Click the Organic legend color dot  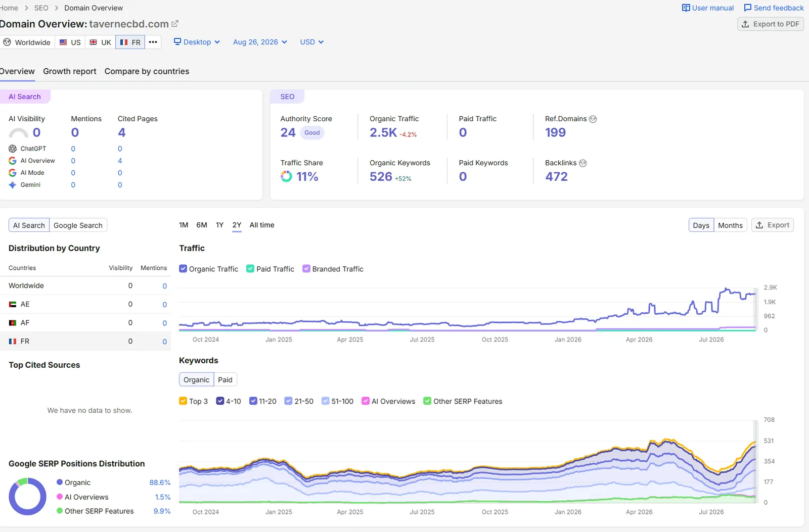tap(60, 482)
